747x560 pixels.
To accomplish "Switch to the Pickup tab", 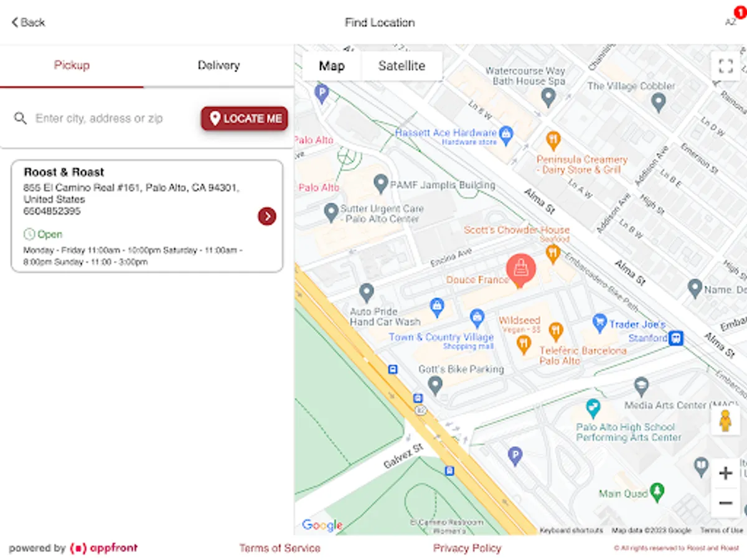I will coord(72,65).
